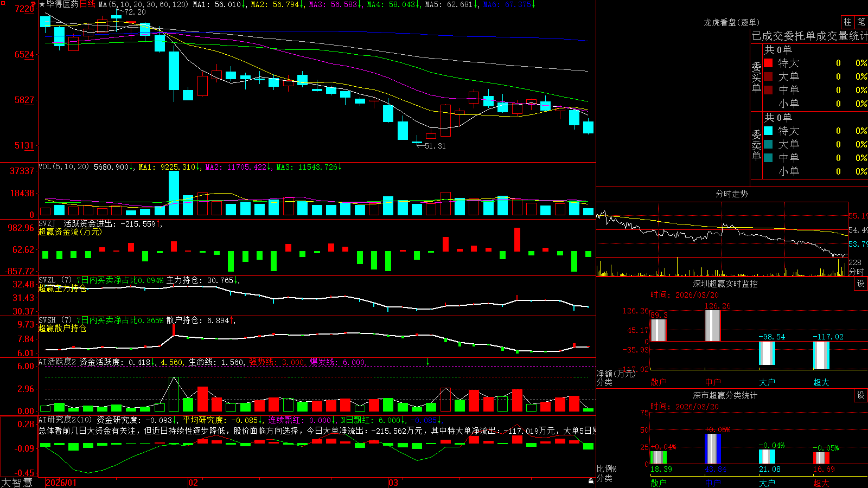Click the AI活跃度2 indicator name
868x488 pixels.
coord(57,362)
